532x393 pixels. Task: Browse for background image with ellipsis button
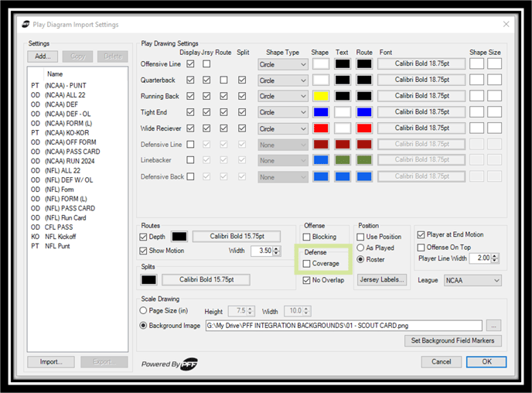click(493, 326)
